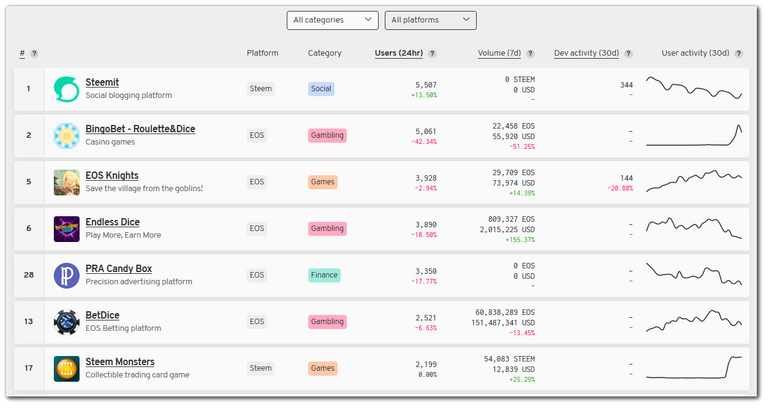Image resolution: width=768 pixels, height=408 pixels.
Task: Click the EOS Knights app thumbnail
Action: point(66,182)
